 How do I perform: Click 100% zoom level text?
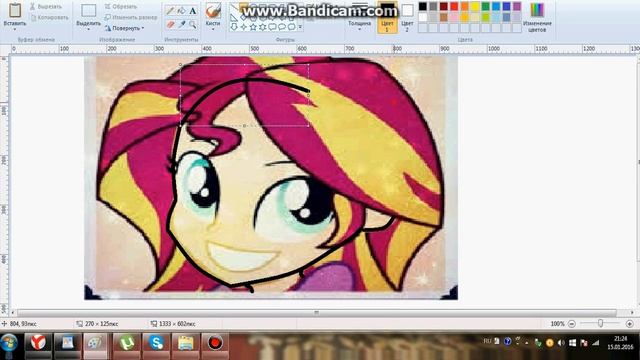[x=557, y=324]
